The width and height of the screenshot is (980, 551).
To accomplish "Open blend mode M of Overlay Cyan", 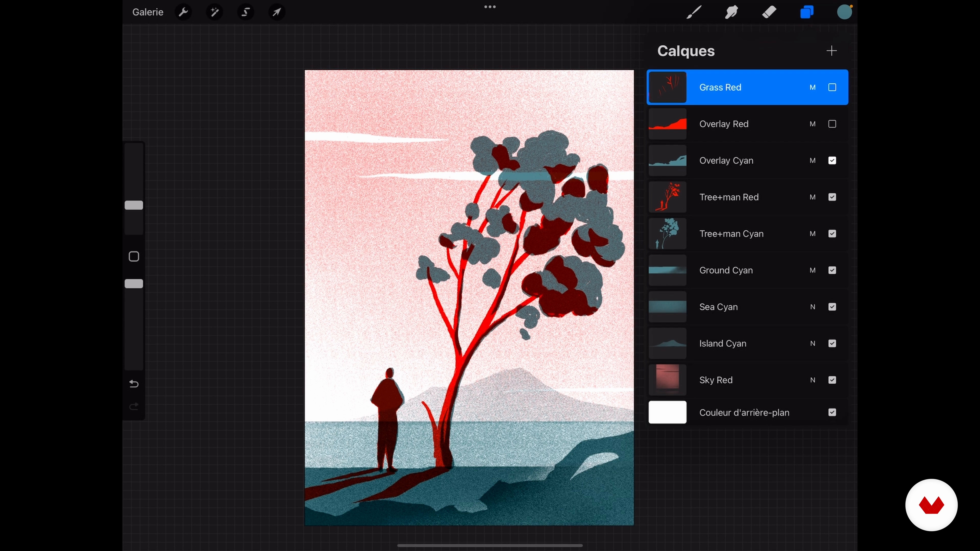I will (813, 160).
